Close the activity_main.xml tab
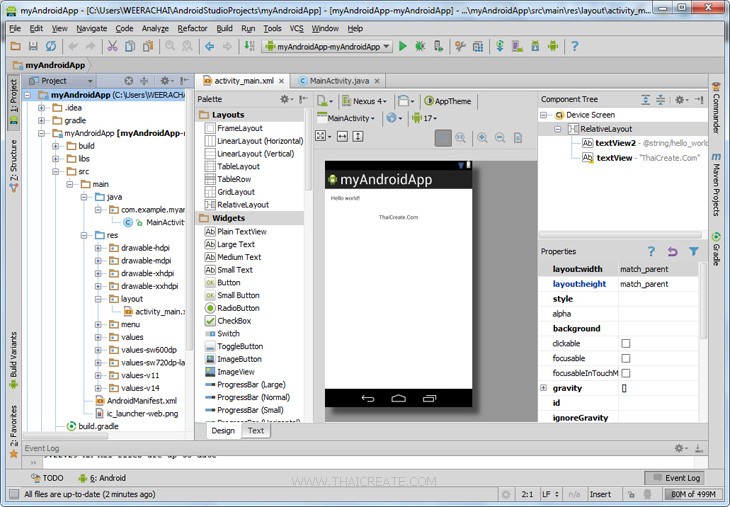 pyautogui.click(x=281, y=81)
